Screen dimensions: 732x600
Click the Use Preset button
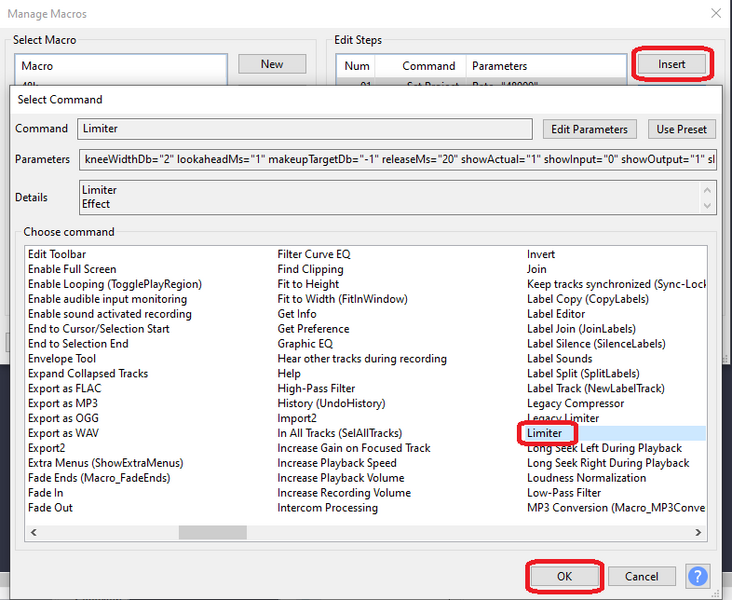(x=681, y=129)
